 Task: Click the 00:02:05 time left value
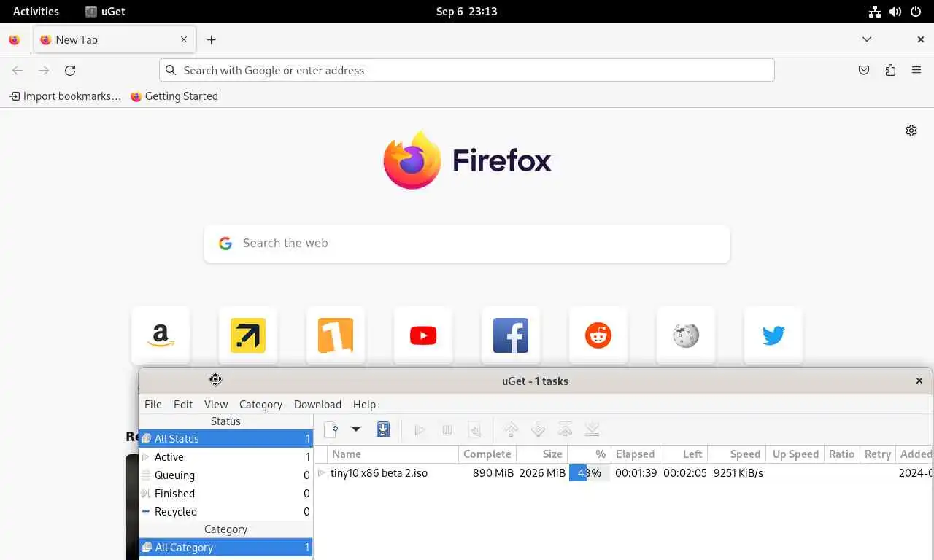pyautogui.click(x=685, y=473)
